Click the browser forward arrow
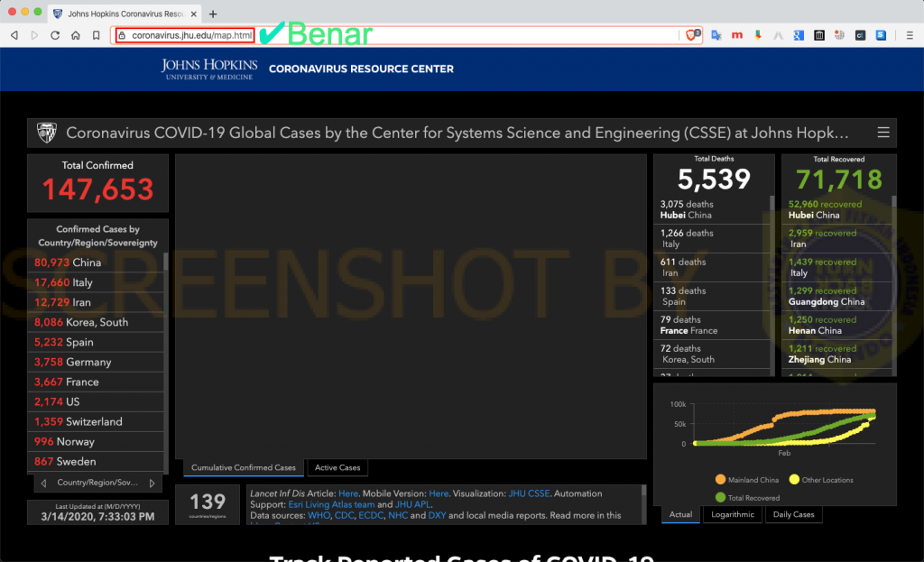Viewport: 924px width, 562px height. (x=35, y=35)
